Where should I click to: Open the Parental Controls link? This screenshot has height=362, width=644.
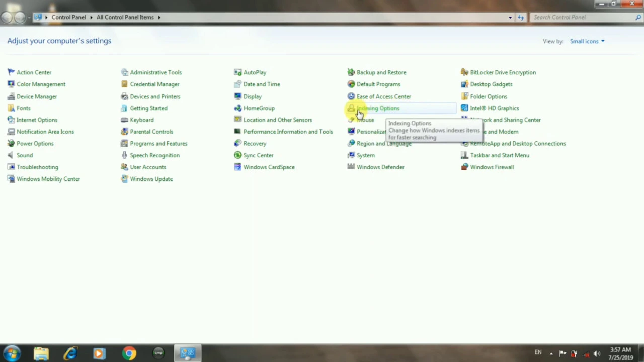coord(151,132)
